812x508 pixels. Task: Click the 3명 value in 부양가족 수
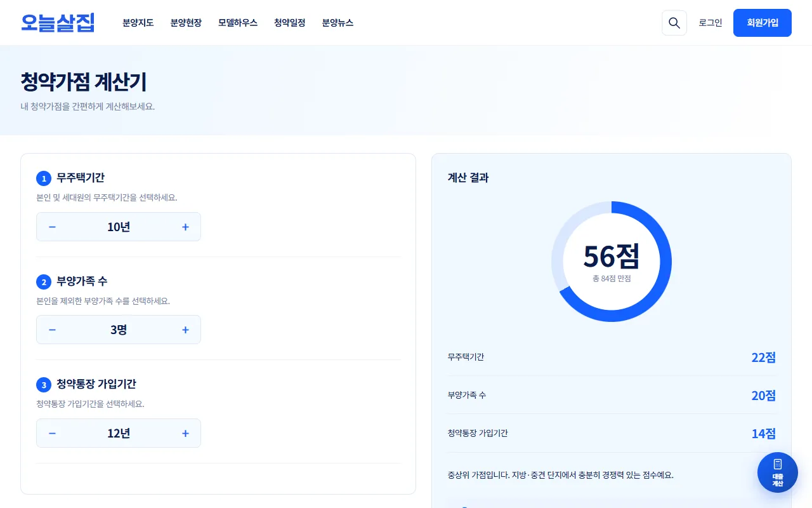pos(119,330)
